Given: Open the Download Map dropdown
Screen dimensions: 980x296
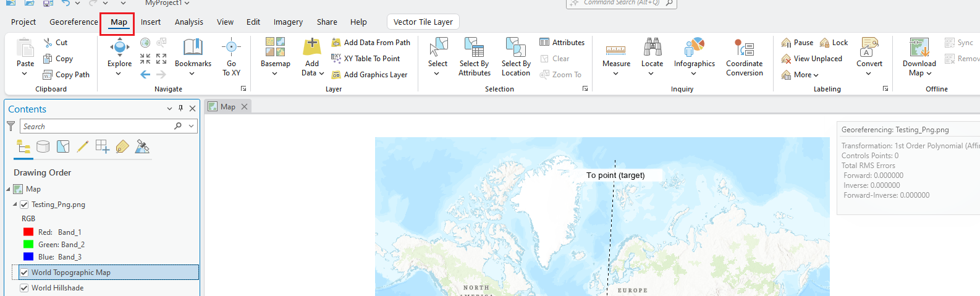Looking at the screenshot, I should point(929,74).
